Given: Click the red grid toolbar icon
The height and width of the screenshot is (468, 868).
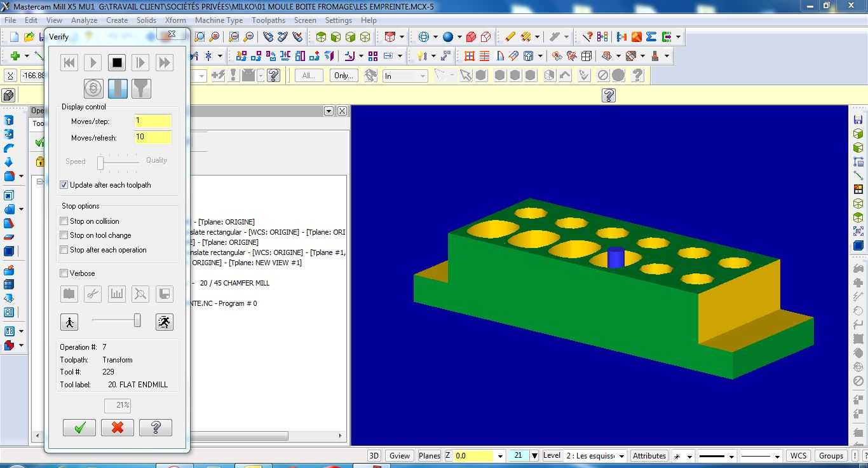Looking at the screenshot, I should pos(470,56).
